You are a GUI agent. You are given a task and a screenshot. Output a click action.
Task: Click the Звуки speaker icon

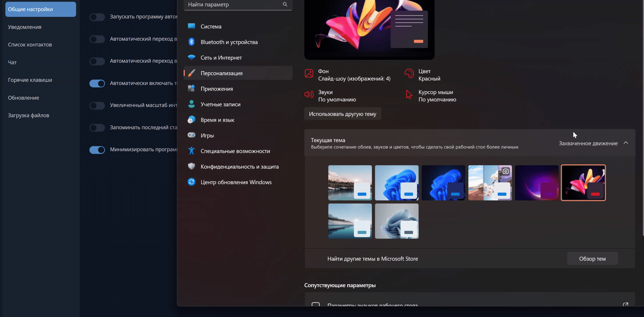click(x=309, y=94)
